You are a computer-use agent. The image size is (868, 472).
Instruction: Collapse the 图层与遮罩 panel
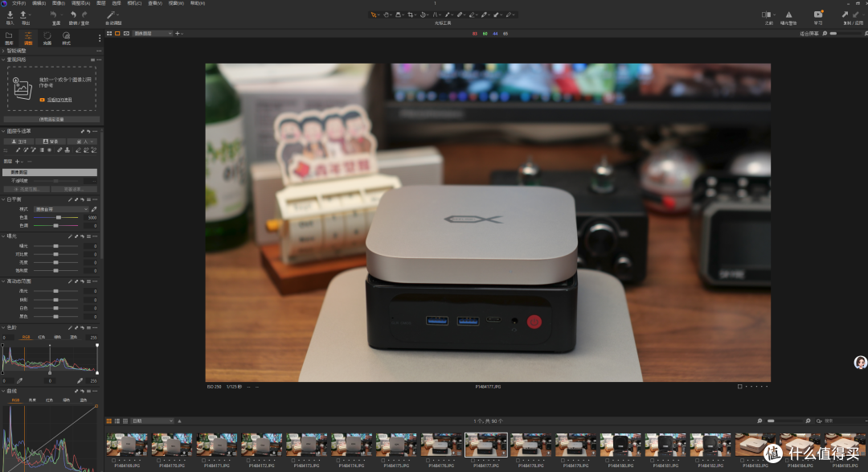coord(3,131)
